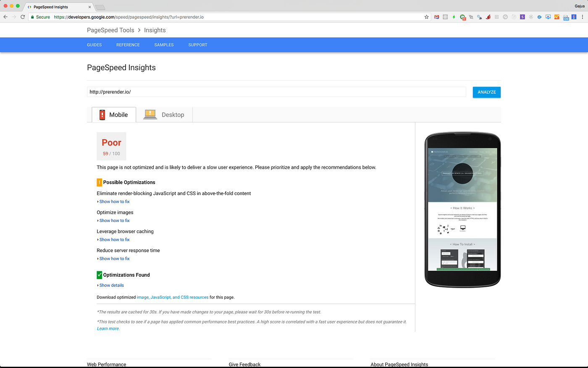
Task: Open the Chrome three-dot menu
Action: click(x=582, y=17)
